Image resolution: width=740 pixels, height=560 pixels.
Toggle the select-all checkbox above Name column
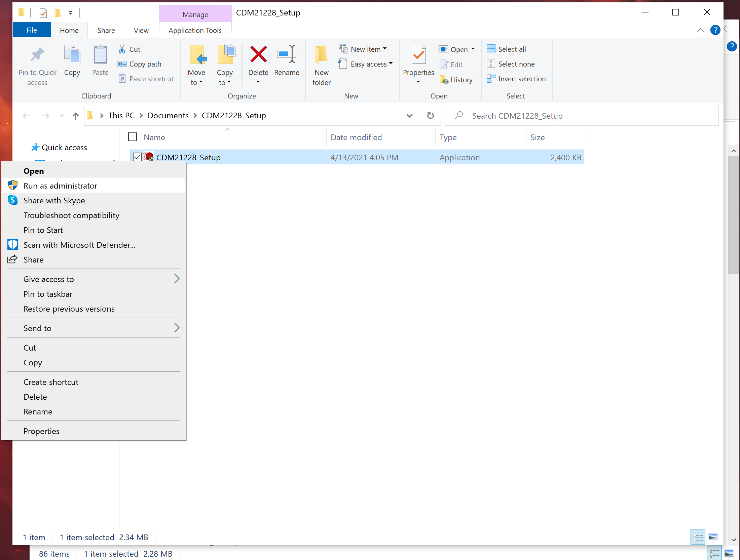tap(133, 137)
